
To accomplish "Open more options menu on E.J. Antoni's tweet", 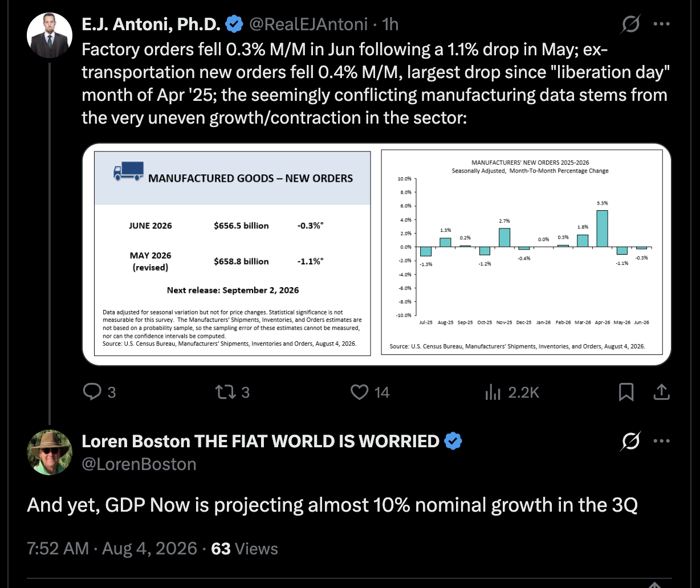I will coord(661,24).
